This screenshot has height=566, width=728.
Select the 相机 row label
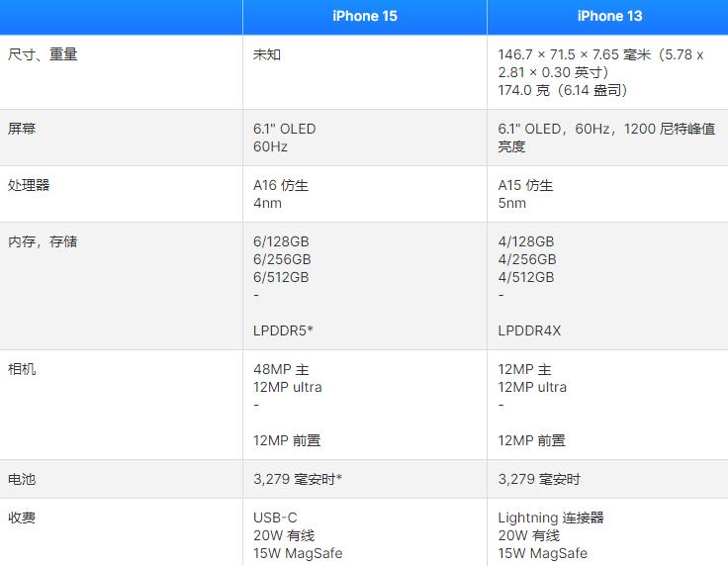point(22,369)
